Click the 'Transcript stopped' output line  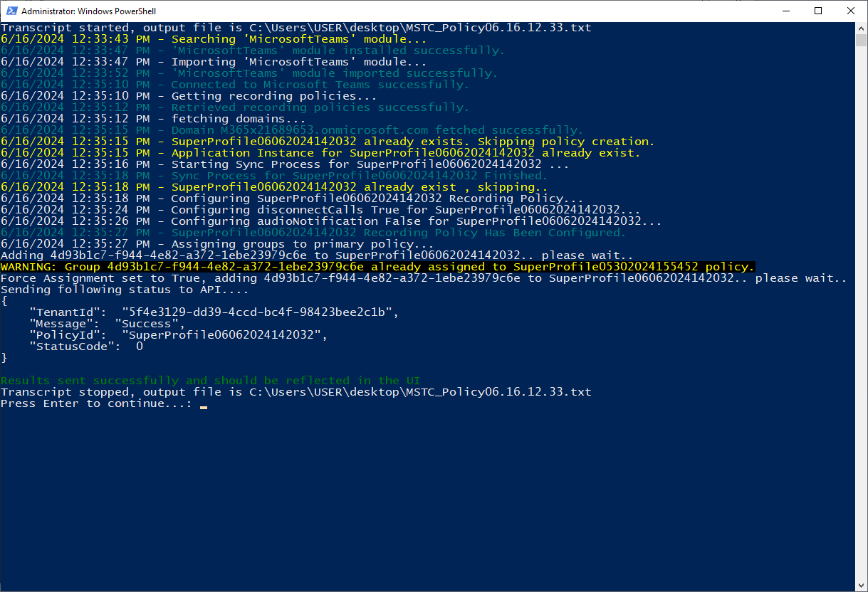(x=296, y=392)
